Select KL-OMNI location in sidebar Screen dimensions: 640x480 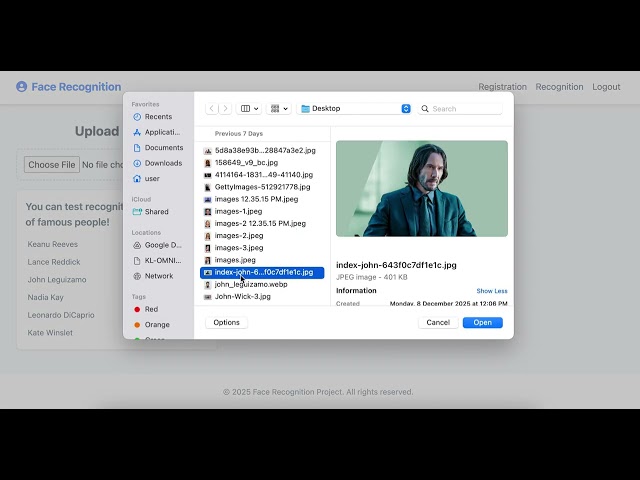[x=158, y=261]
